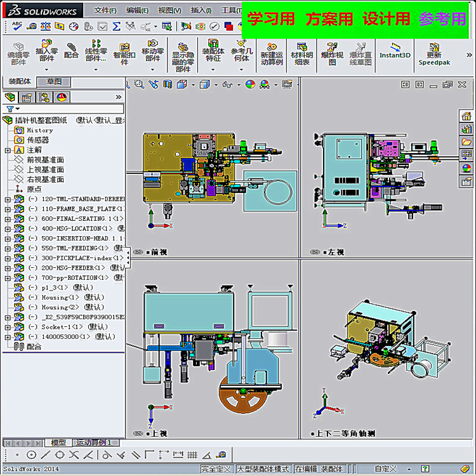The width and height of the screenshot is (476, 476).
Task: Click status bar help question icon
Action: 425,468
